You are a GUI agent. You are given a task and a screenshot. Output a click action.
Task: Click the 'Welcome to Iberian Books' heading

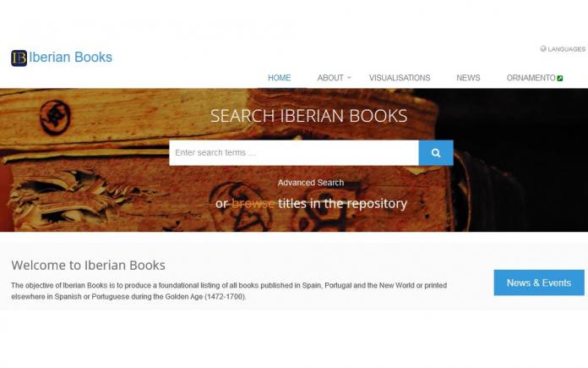(88, 265)
